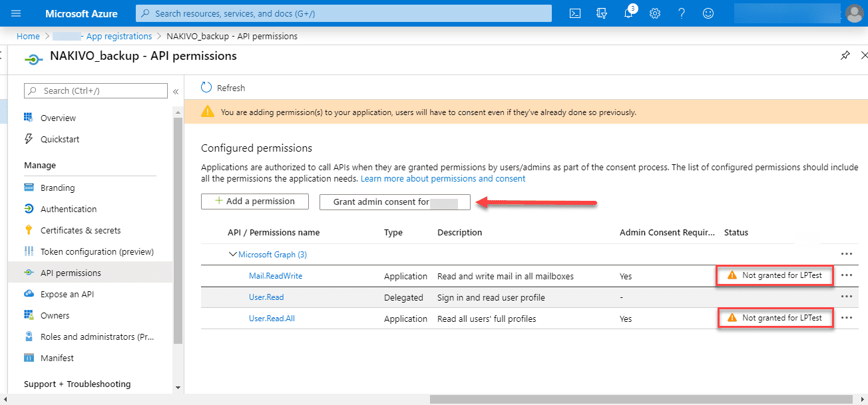Click the Azure top search box

tap(343, 13)
